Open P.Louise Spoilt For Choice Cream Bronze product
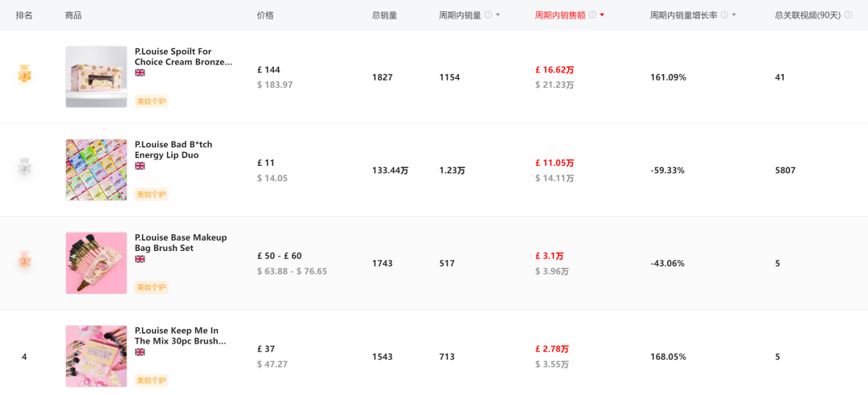868x395 pixels. [x=183, y=57]
